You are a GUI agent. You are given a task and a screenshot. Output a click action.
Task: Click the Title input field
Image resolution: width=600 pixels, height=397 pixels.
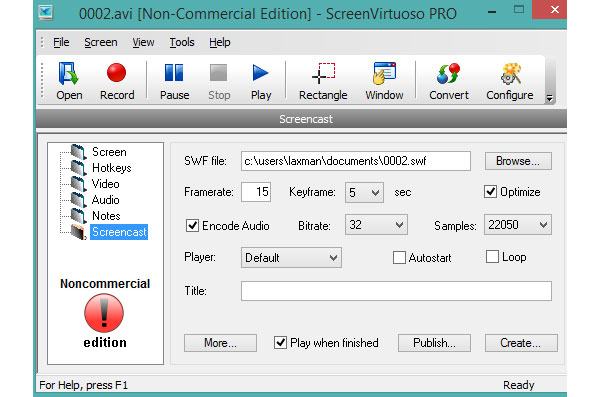[x=396, y=291]
